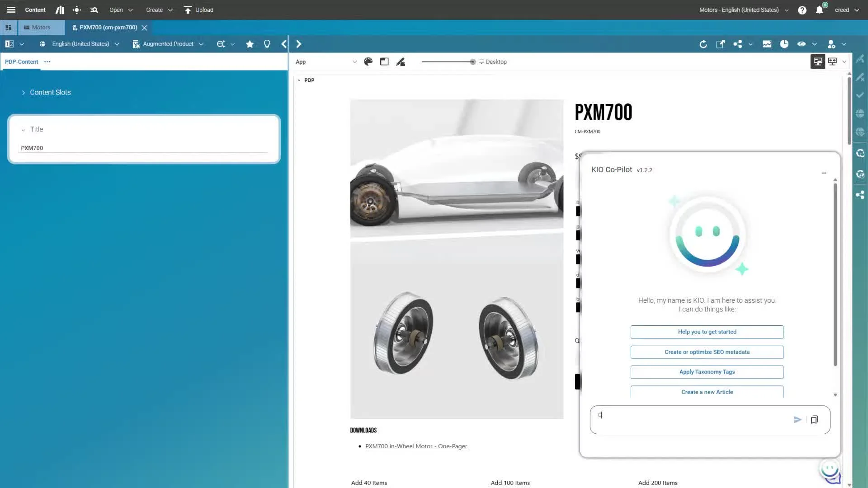
Task: Open English (United States) language dropdown
Action: (80, 44)
